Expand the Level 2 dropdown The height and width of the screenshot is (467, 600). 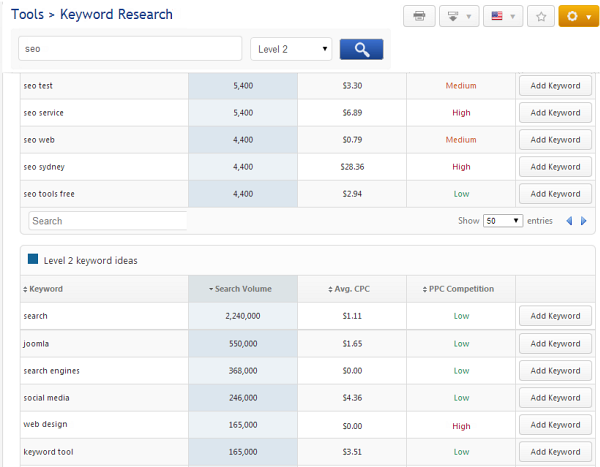click(291, 49)
